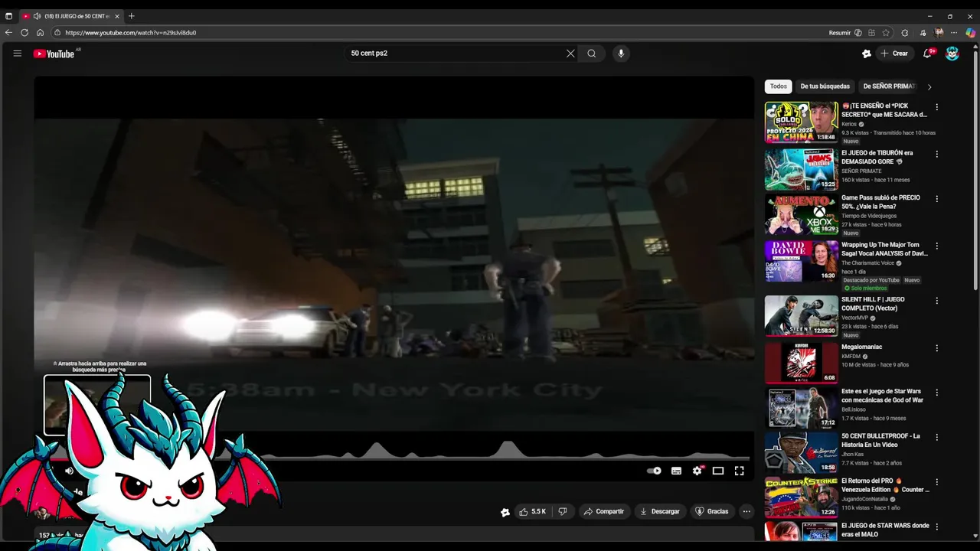Open options for the Star Wars God of War video
The image size is (980, 551).
click(x=936, y=393)
